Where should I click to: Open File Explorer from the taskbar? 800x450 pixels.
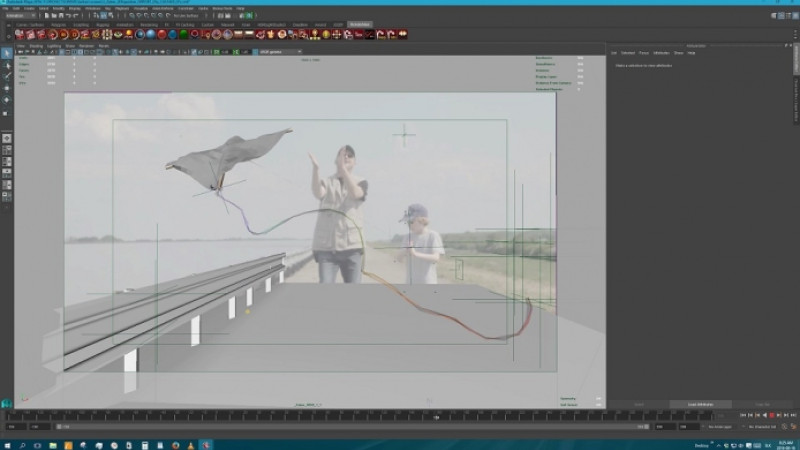pyautogui.click(x=53, y=445)
